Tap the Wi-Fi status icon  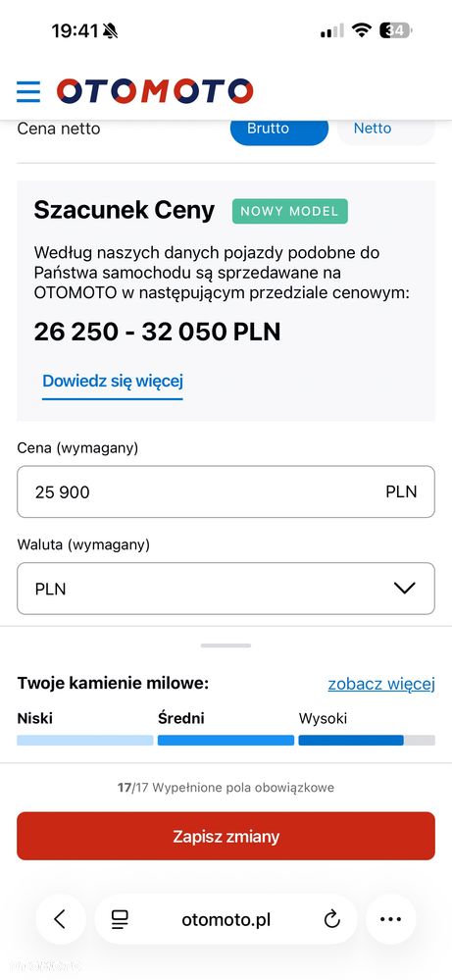click(x=362, y=30)
